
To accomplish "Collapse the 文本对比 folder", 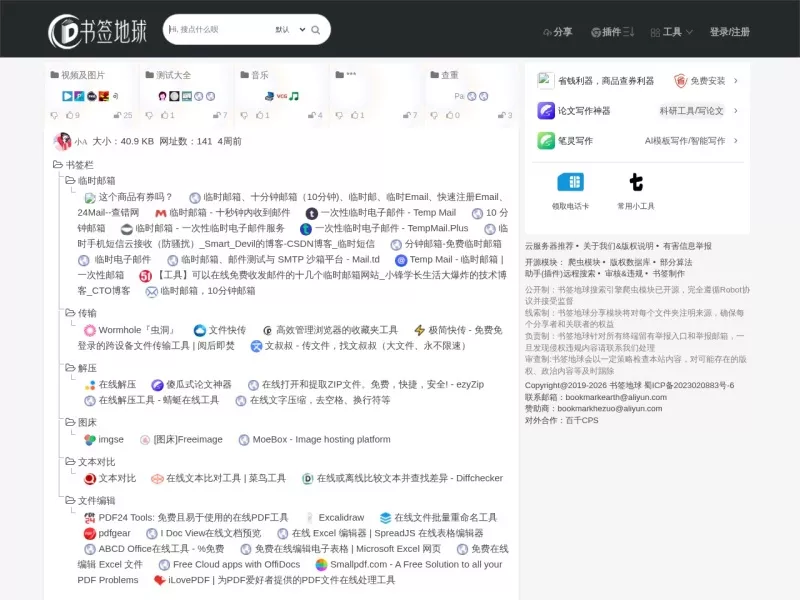I will tap(70, 462).
